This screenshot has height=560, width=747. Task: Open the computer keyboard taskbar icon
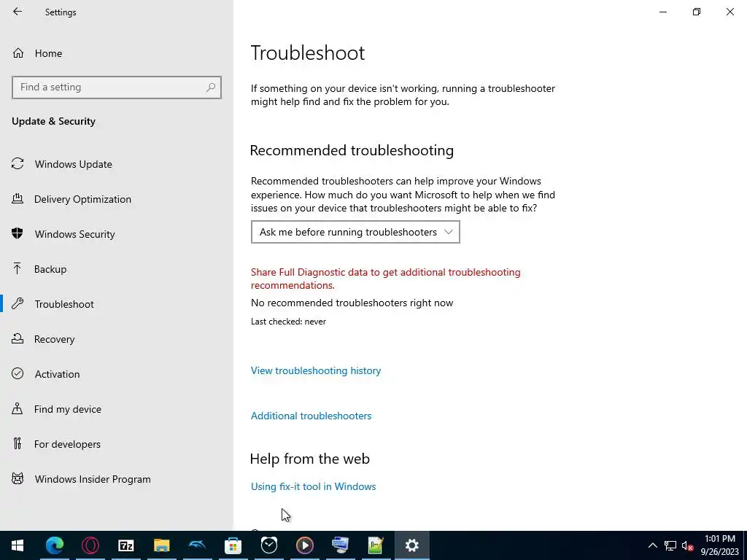tap(340, 545)
